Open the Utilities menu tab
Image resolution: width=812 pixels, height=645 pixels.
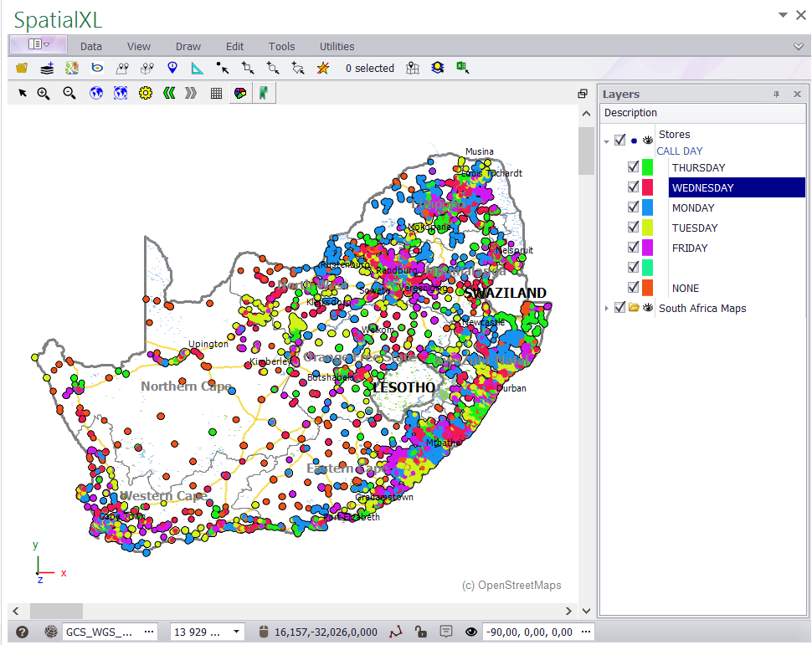(337, 47)
